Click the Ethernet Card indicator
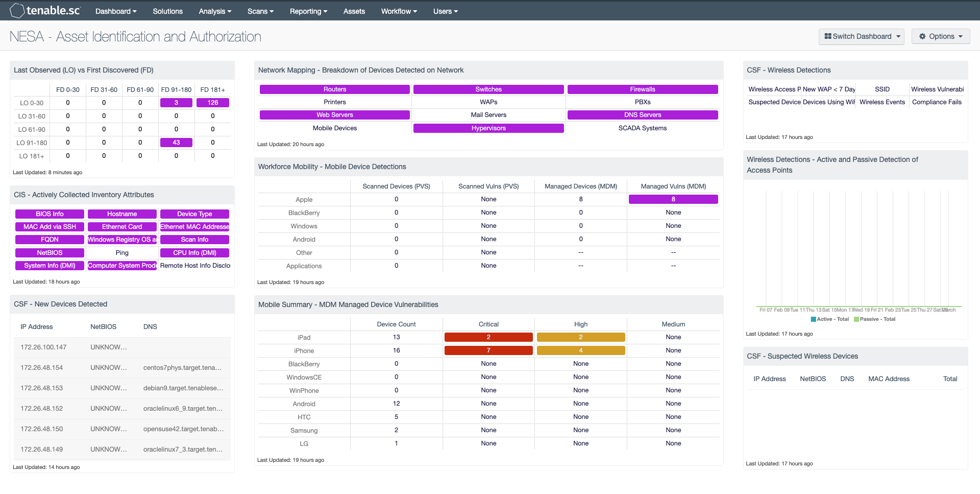This screenshot has height=494, width=980. 122,227
